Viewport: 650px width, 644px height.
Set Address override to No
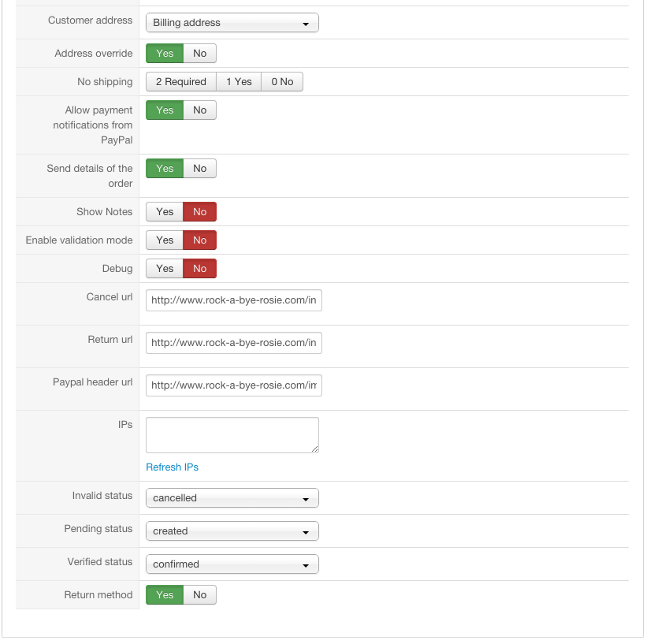tap(200, 54)
